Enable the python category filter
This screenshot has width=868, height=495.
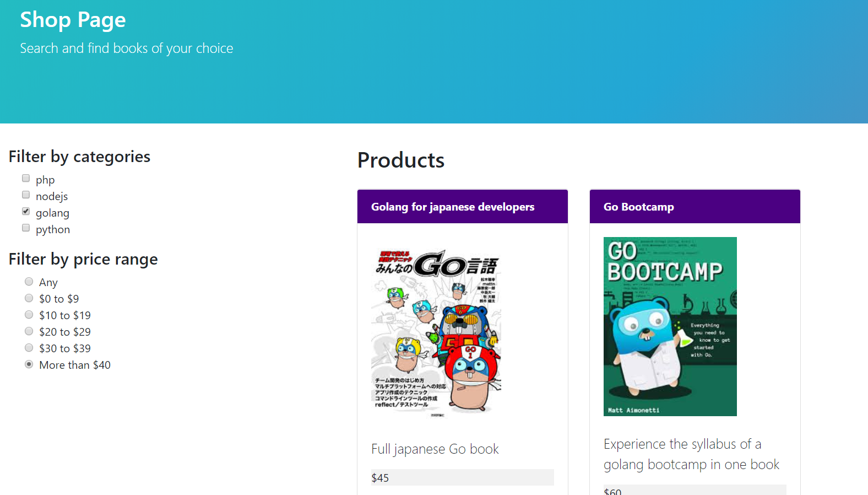tap(26, 228)
